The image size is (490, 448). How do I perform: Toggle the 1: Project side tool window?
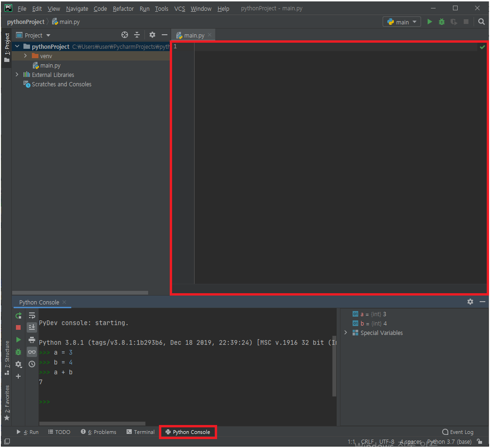[7, 48]
